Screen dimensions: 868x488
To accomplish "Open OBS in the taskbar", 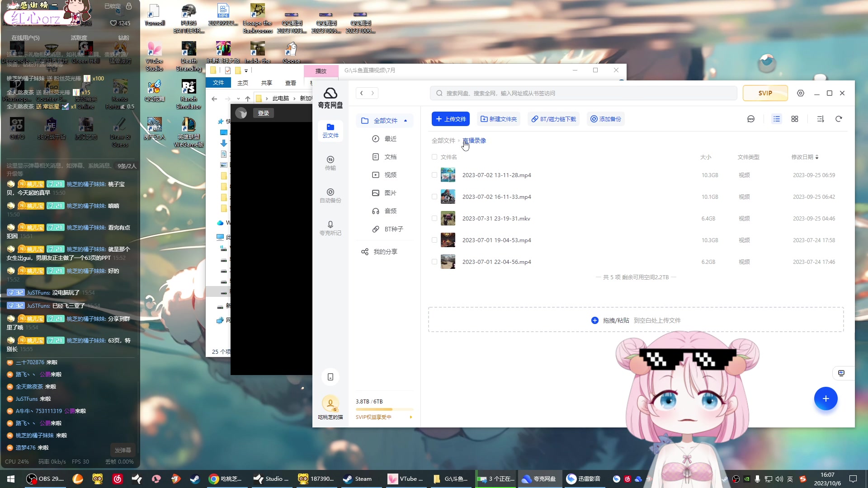I will coord(45,479).
